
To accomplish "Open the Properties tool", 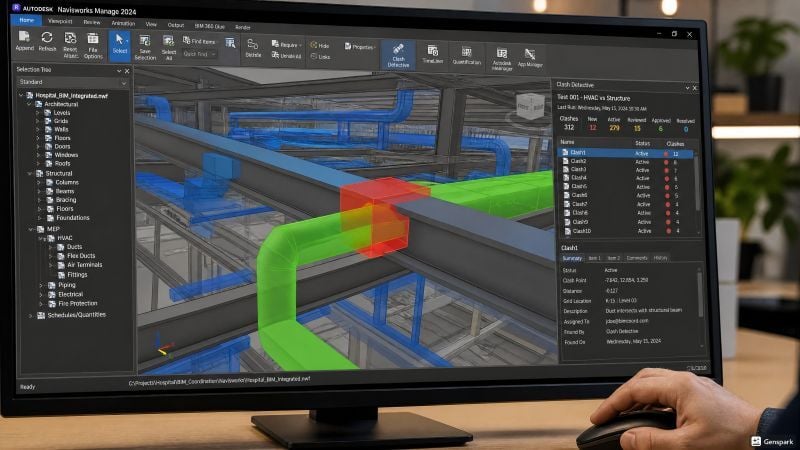I will point(360,46).
